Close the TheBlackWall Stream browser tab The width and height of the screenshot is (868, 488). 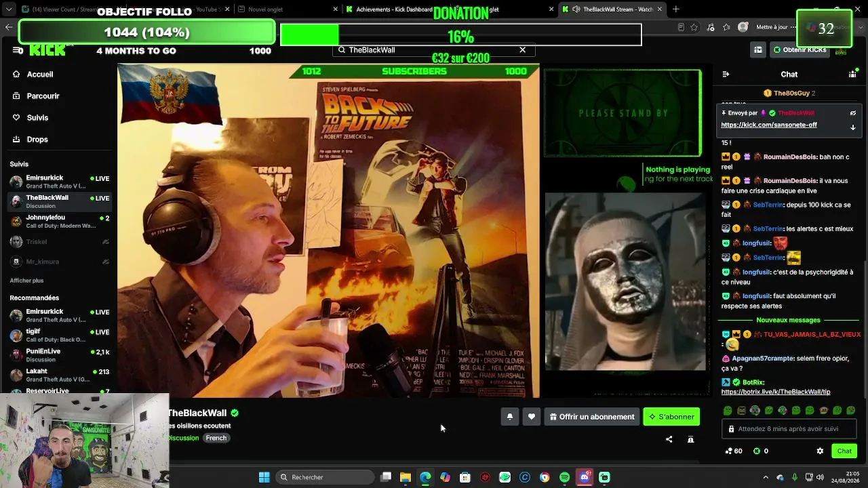tap(658, 9)
